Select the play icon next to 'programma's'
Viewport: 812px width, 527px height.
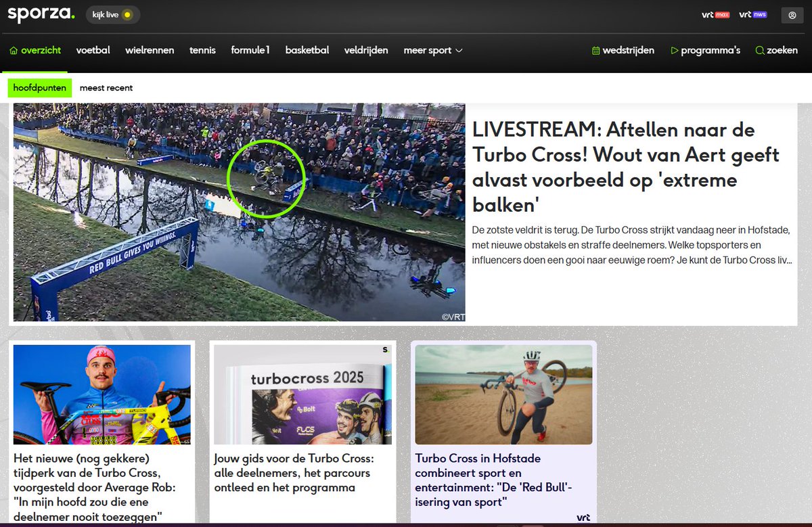674,50
